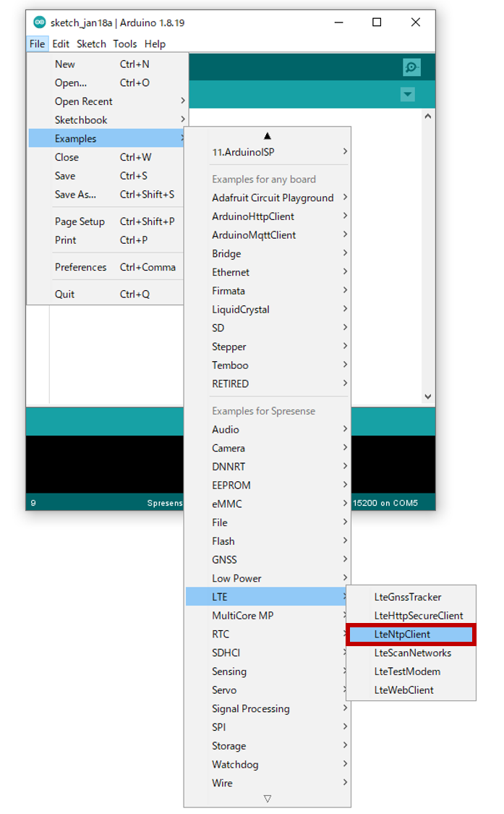Choose Open... from the File menu

pyautogui.click(x=106, y=83)
